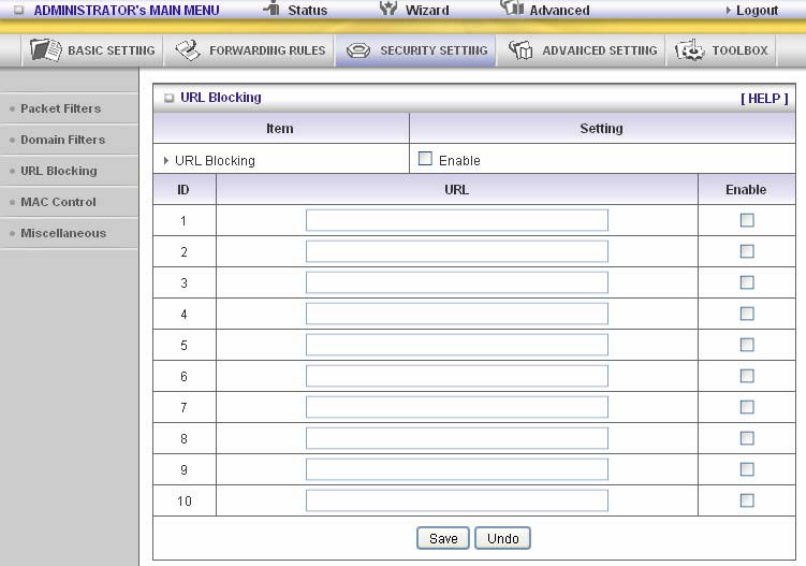Open the Wizard menu item
Viewport: 806px width, 566px height.
click(427, 10)
